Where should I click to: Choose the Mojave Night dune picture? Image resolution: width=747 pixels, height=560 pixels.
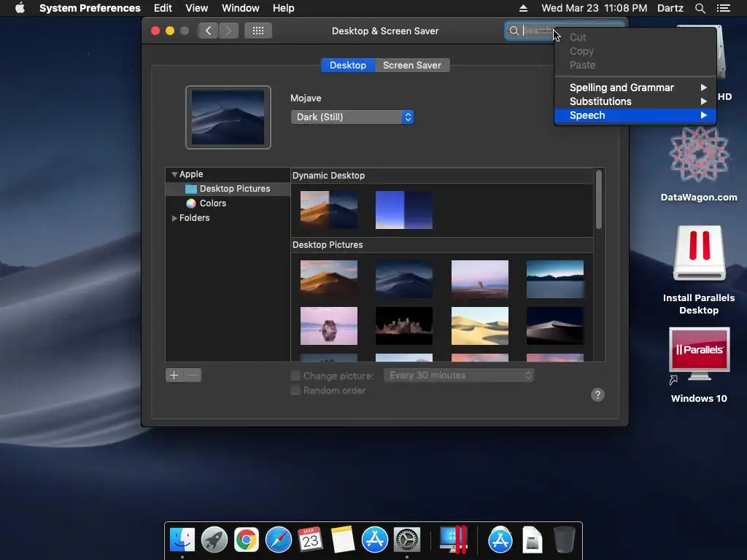tap(404, 279)
